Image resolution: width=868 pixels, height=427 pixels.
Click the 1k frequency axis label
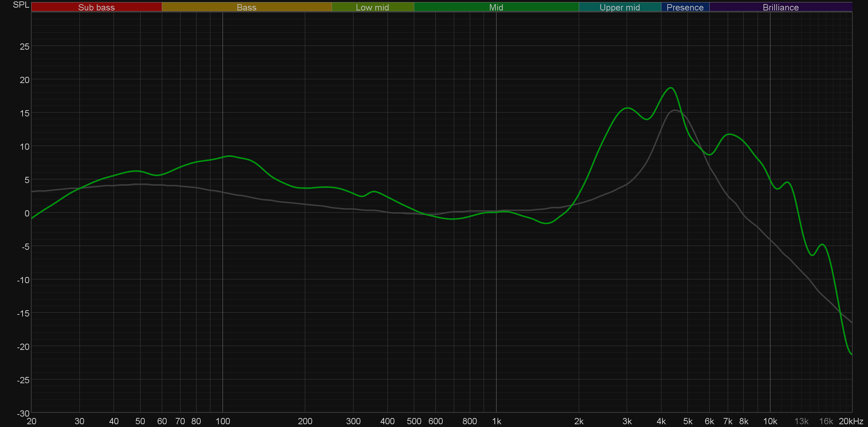[496, 421]
